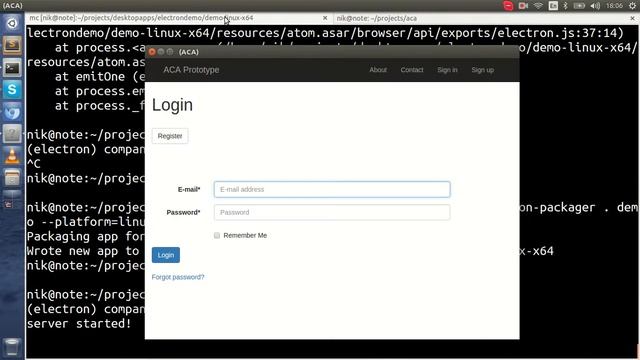
Task: Close the second terminal tab ~/projects/aca
Action: click(x=633, y=18)
